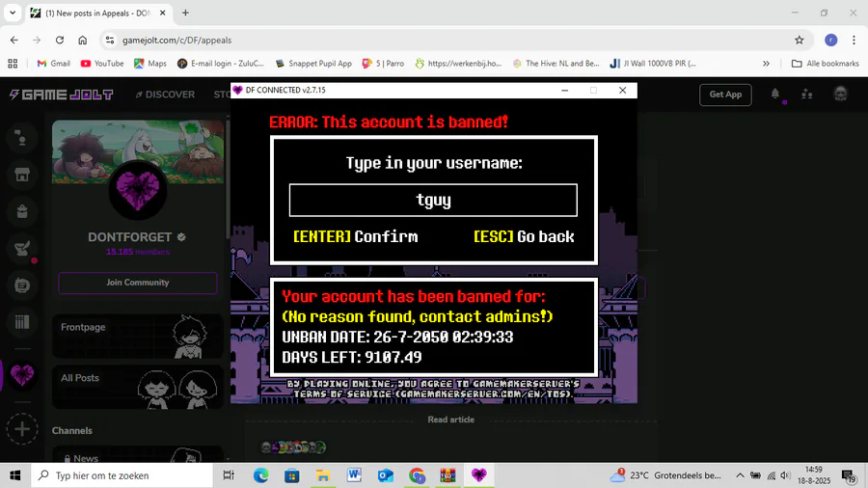
Task: Open the YouTube bookmark
Action: coord(102,64)
